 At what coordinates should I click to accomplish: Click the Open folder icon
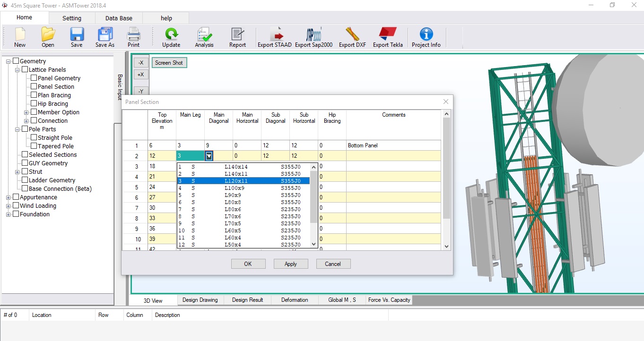[x=48, y=37]
